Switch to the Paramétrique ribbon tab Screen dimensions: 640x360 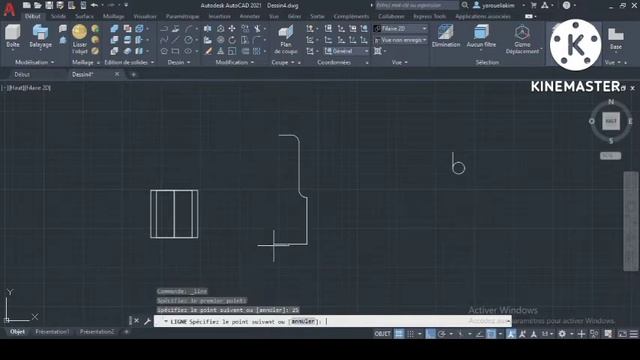[182, 16]
